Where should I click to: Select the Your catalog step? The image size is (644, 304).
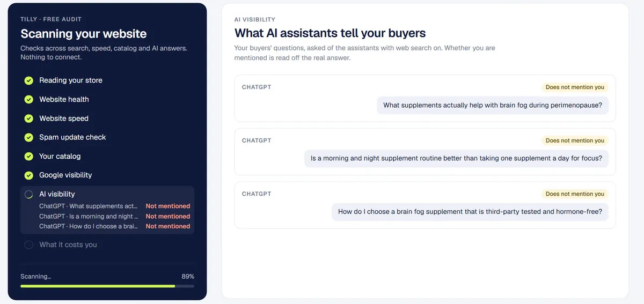click(x=107, y=156)
